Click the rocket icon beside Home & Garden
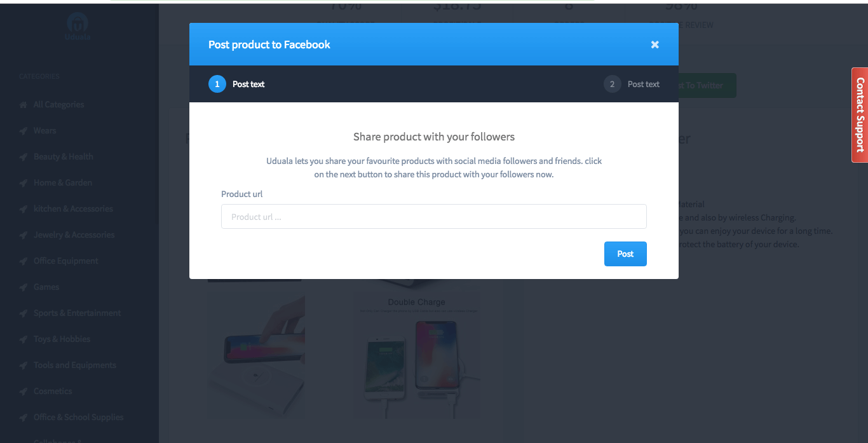The width and height of the screenshot is (868, 443). pyautogui.click(x=24, y=182)
